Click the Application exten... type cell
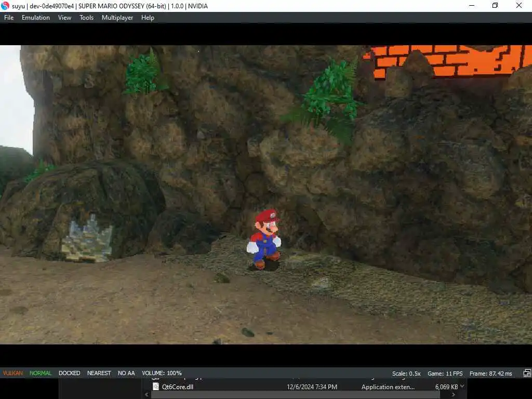This screenshot has height=399, width=532. click(388, 387)
